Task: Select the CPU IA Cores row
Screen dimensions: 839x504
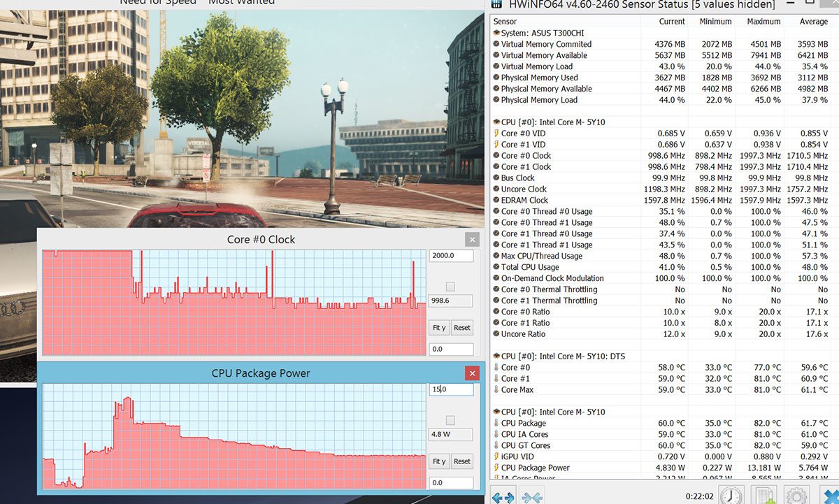Action: pyautogui.click(x=661, y=435)
